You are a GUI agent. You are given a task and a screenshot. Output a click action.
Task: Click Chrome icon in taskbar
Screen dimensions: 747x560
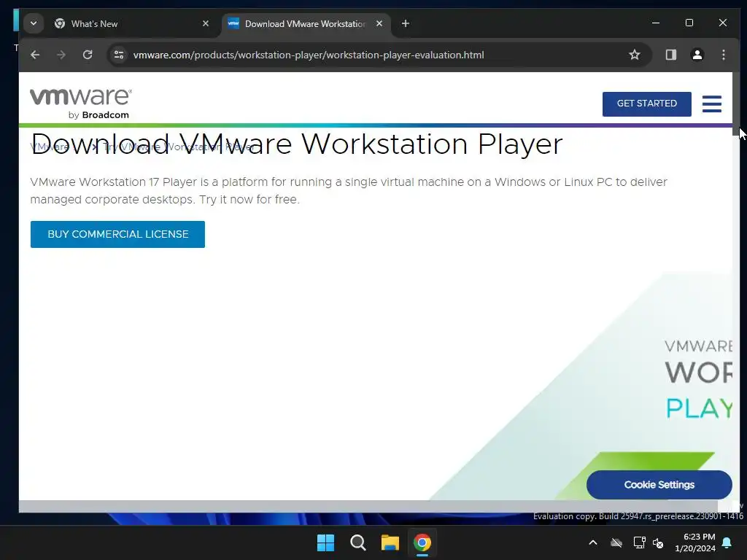[422, 542]
